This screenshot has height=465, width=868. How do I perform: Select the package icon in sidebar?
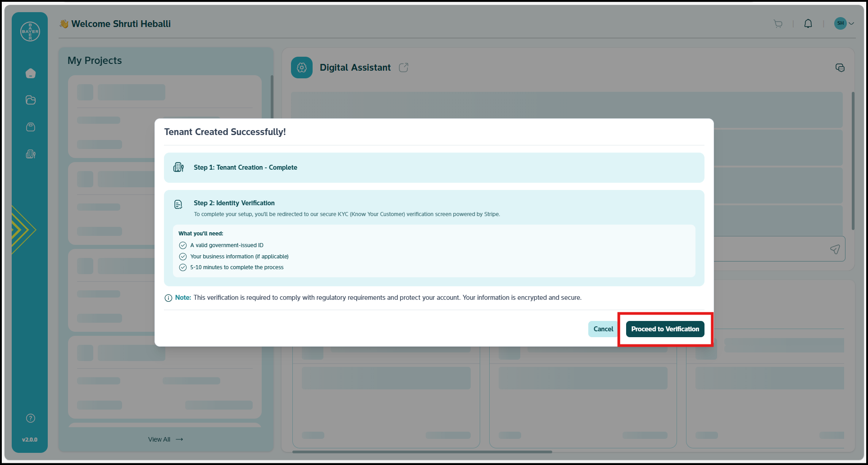(x=31, y=127)
